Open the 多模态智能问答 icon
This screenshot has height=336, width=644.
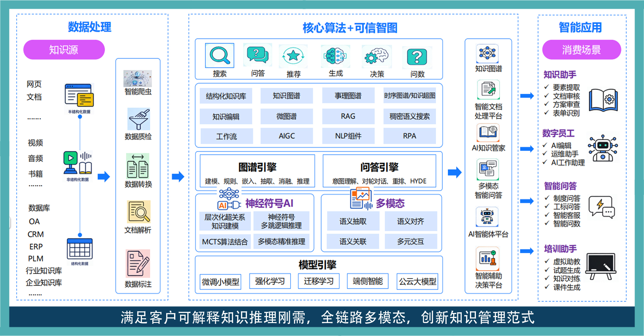[488, 170]
